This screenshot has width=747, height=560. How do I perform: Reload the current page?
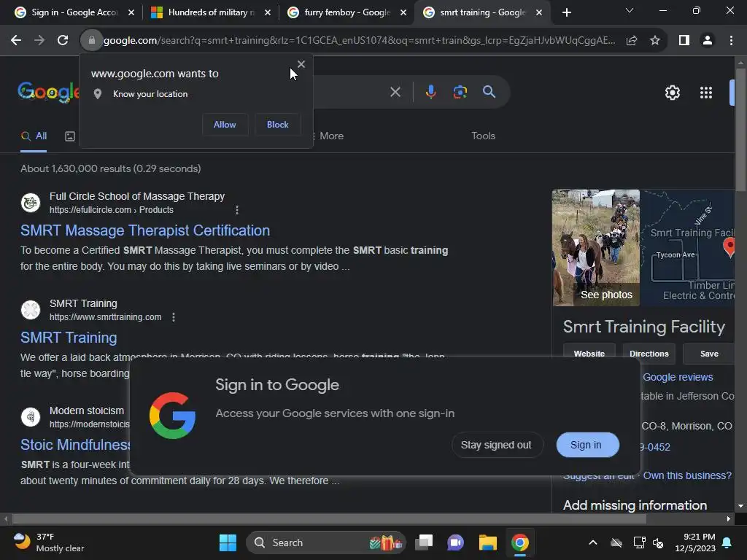coord(63,41)
